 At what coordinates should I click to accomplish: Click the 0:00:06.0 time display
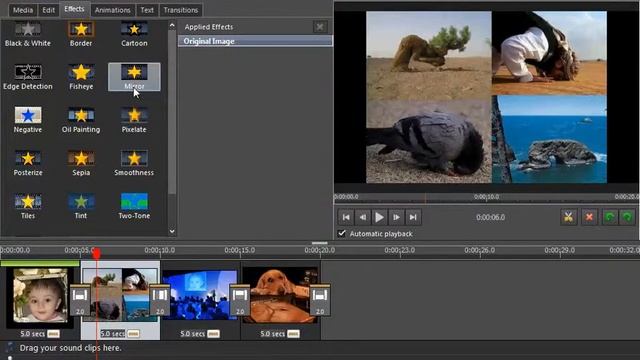tap(491, 217)
